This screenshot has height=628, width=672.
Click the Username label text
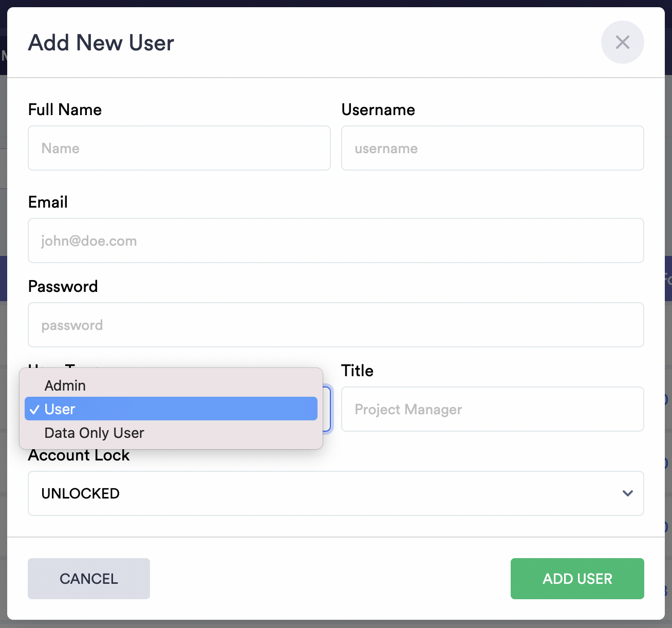click(378, 109)
